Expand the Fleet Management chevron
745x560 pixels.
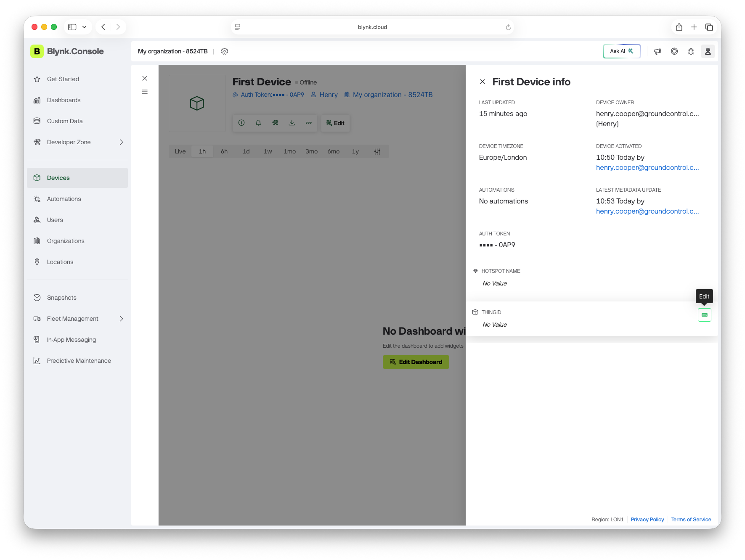121,319
